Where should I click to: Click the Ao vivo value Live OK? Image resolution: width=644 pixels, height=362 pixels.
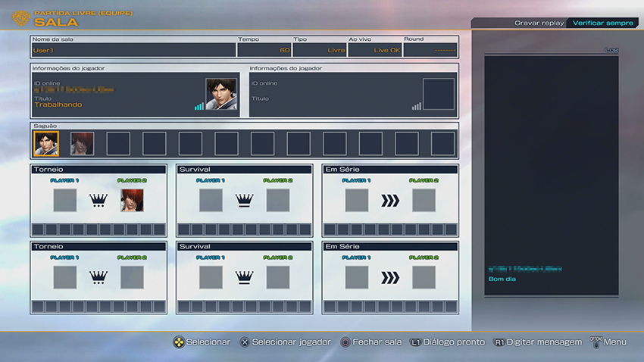[375, 50]
